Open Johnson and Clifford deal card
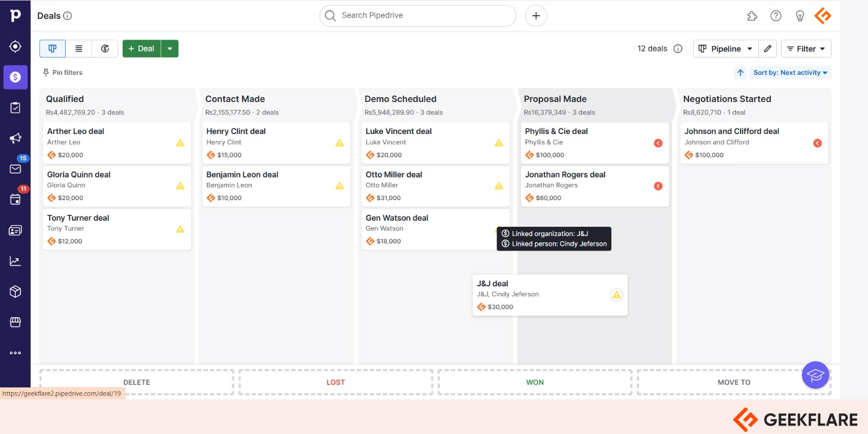This screenshot has height=434, width=868. 754,143
